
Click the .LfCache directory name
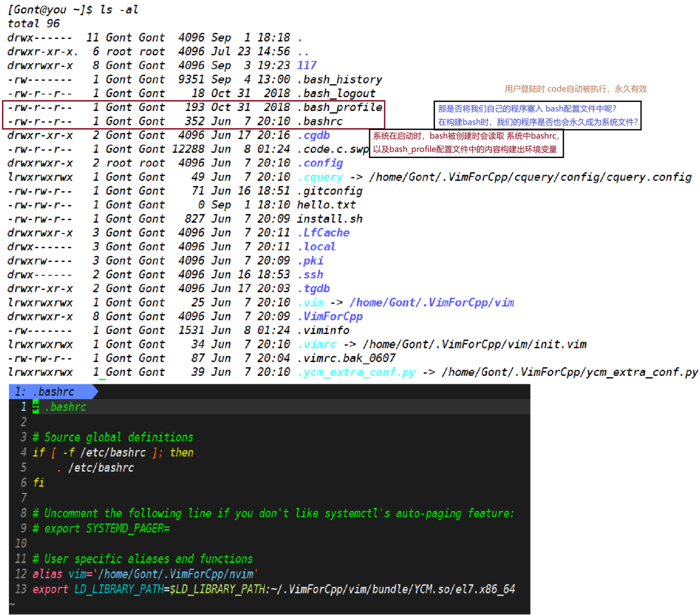(324, 233)
